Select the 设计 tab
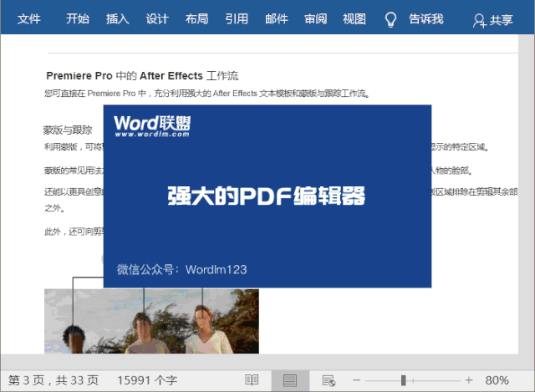Image resolution: width=535 pixels, height=392 pixels. (x=157, y=19)
